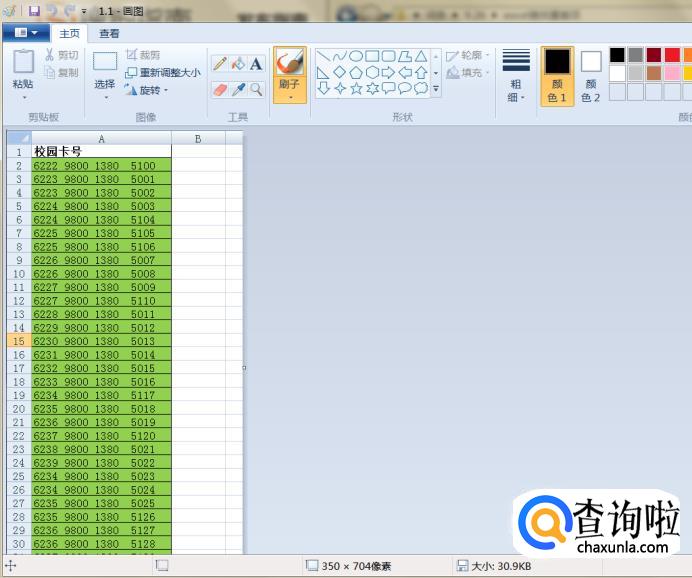This screenshot has width=692, height=578.
Task: Open the Paint file menu button
Action: tap(26, 33)
